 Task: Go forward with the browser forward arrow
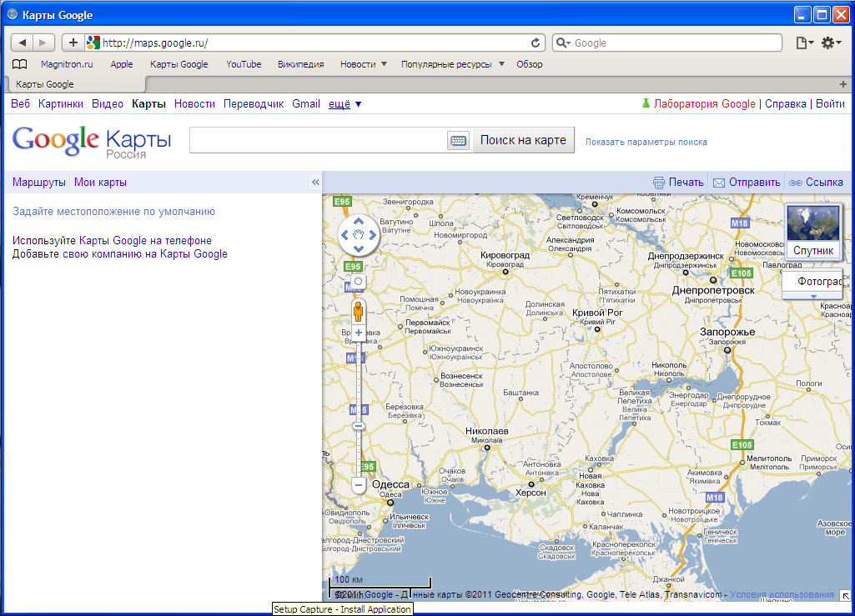point(43,43)
